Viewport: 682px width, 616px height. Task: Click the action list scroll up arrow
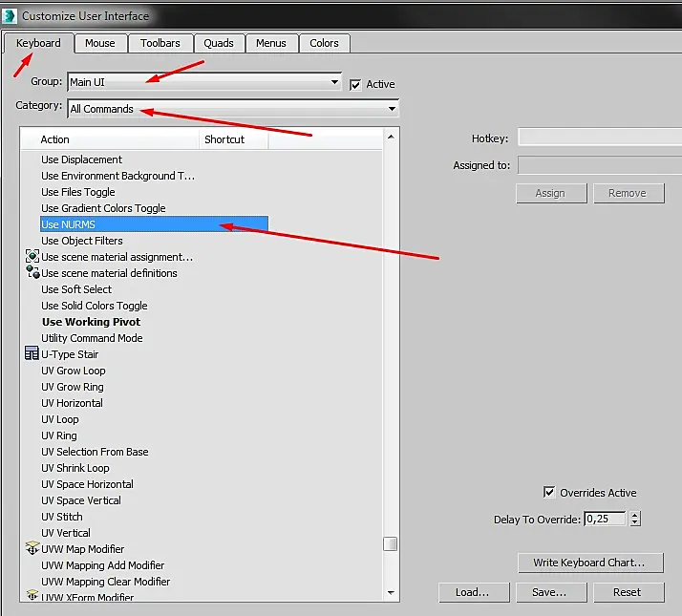[391, 137]
